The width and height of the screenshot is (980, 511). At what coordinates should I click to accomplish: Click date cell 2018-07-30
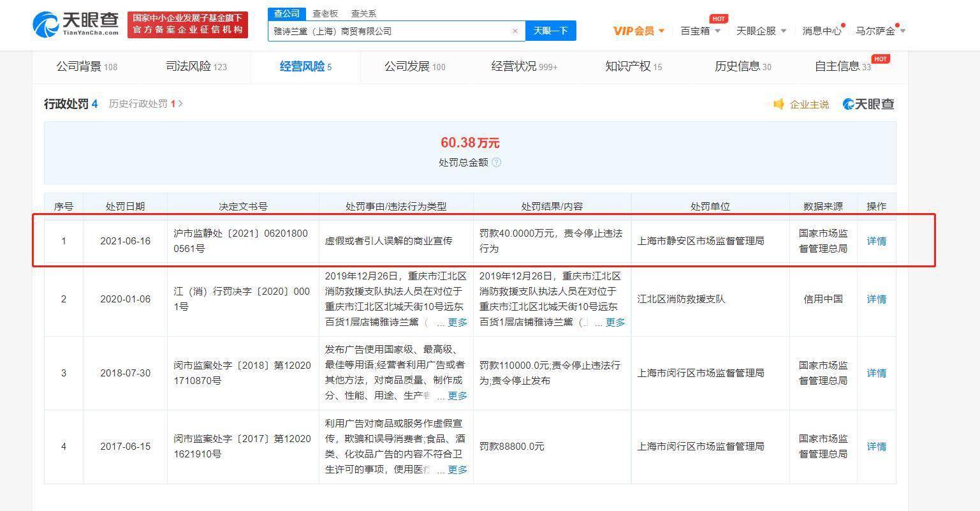tap(126, 373)
